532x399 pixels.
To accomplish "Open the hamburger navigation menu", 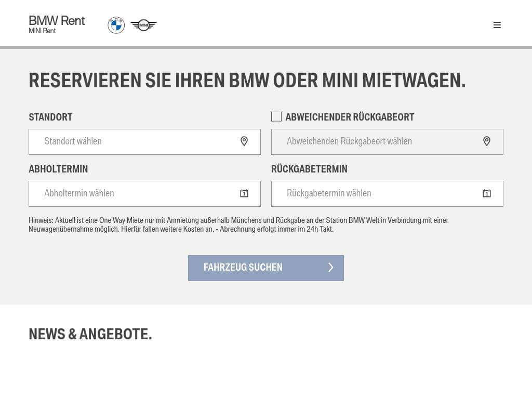I will click(497, 25).
